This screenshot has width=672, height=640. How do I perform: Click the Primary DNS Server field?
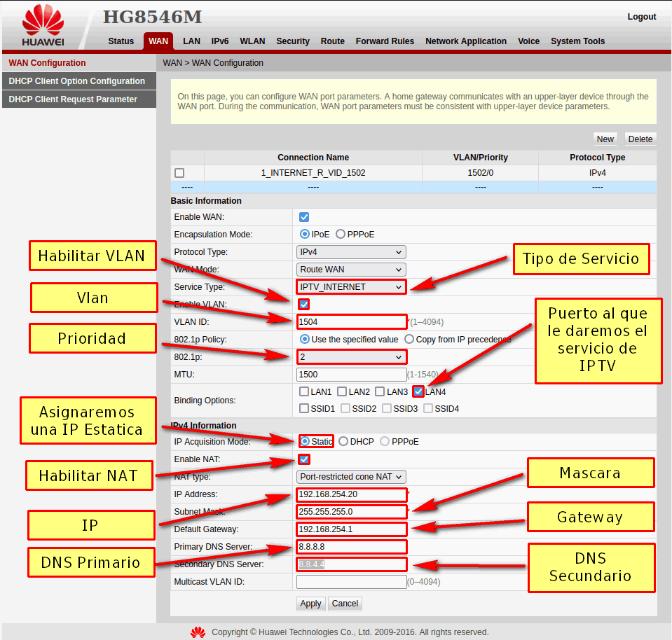click(352, 547)
